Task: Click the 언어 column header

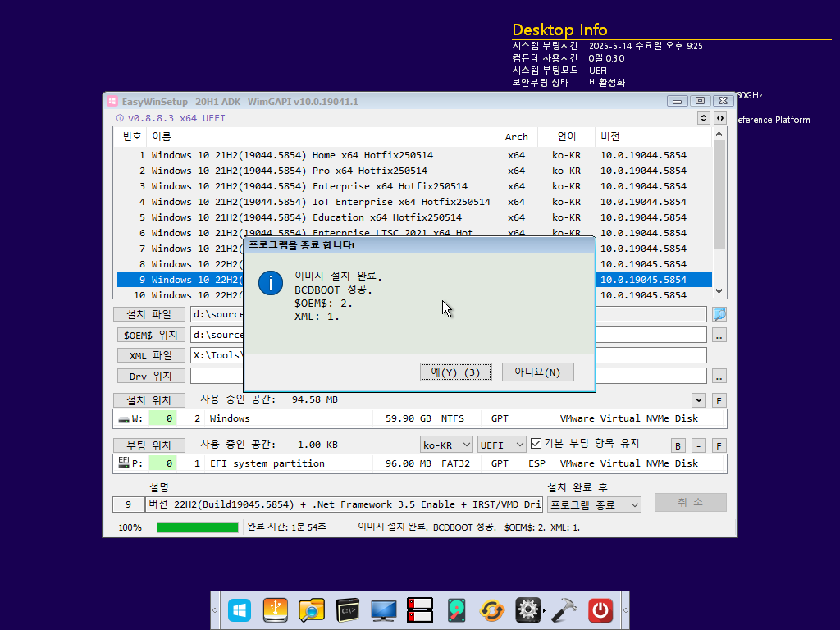Action: [x=566, y=137]
